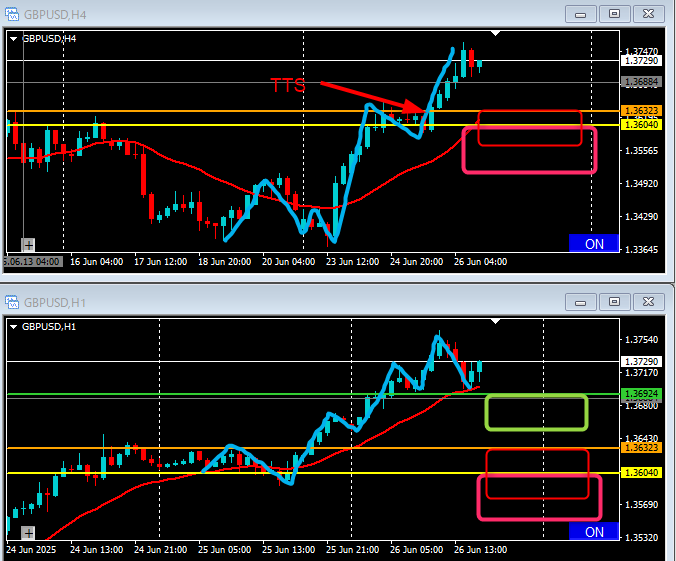The height and width of the screenshot is (561, 676).
Task: Select the yellow 1.36040 price label in H4 chart
Action: (642, 125)
